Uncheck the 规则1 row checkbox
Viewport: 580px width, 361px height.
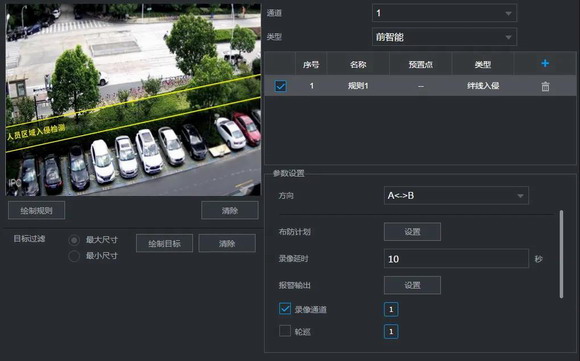coord(280,86)
